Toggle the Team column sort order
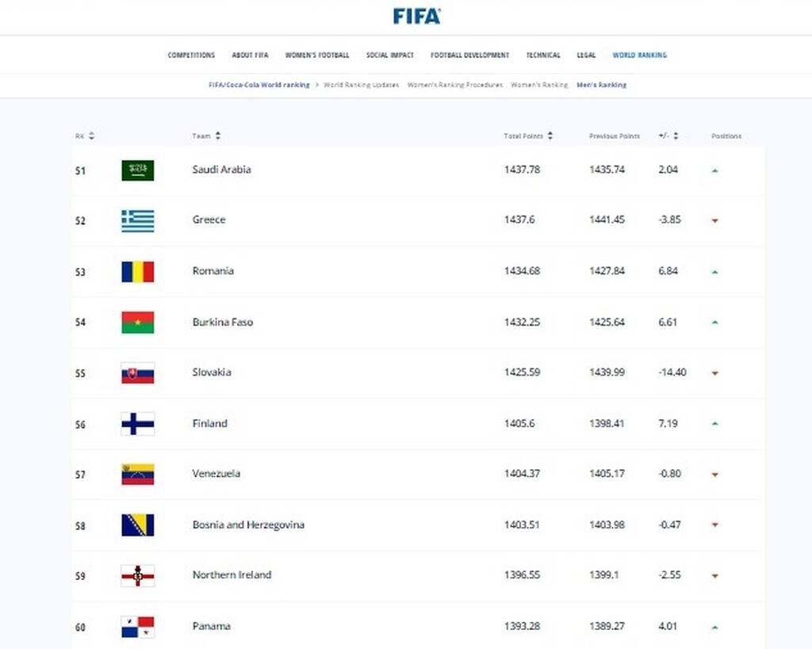The image size is (812, 649). click(216, 136)
